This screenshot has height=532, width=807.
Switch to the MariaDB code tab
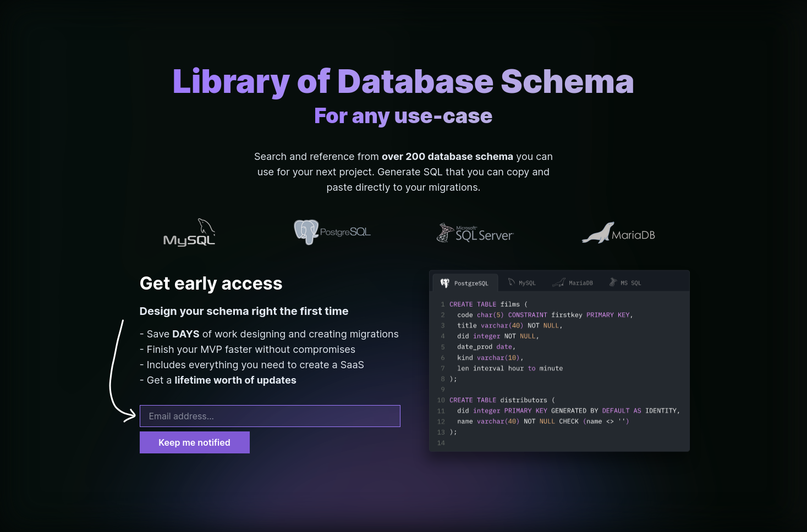tap(573, 282)
